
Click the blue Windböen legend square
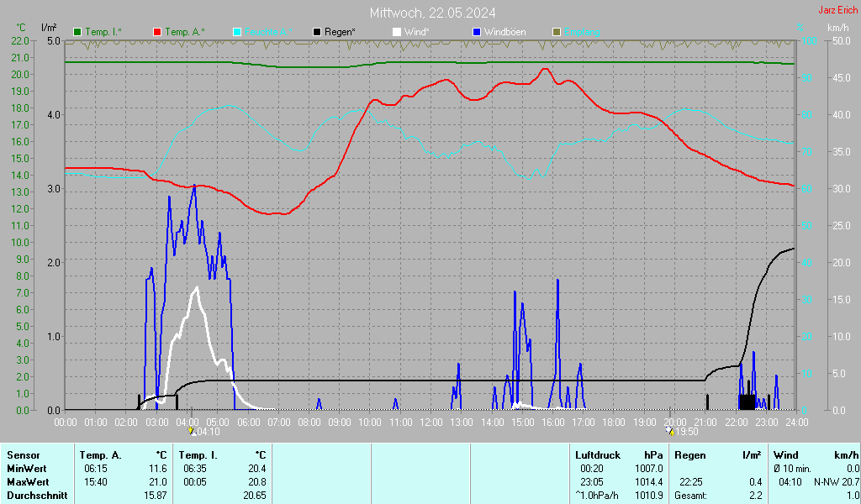(477, 32)
